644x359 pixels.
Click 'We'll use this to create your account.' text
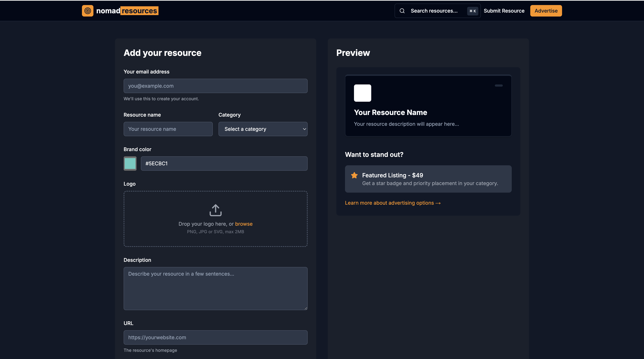tap(161, 99)
